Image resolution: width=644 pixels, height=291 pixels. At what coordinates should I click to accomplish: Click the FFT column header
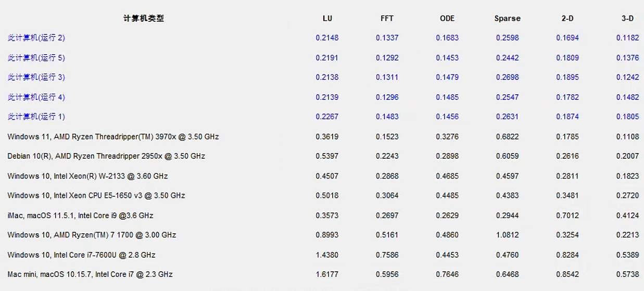click(x=387, y=18)
